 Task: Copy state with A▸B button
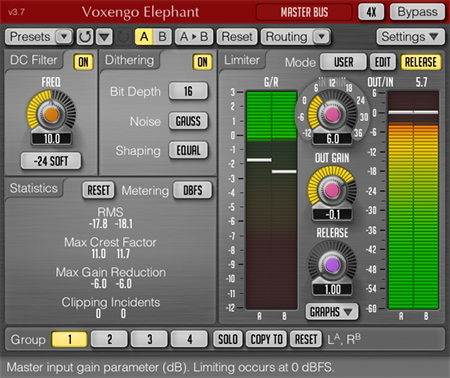(x=194, y=37)
